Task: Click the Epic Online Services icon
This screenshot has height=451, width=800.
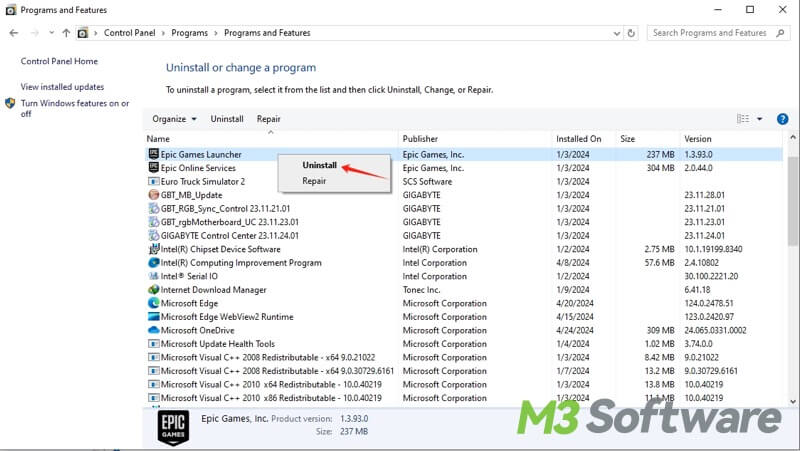Action: point(154,167)
